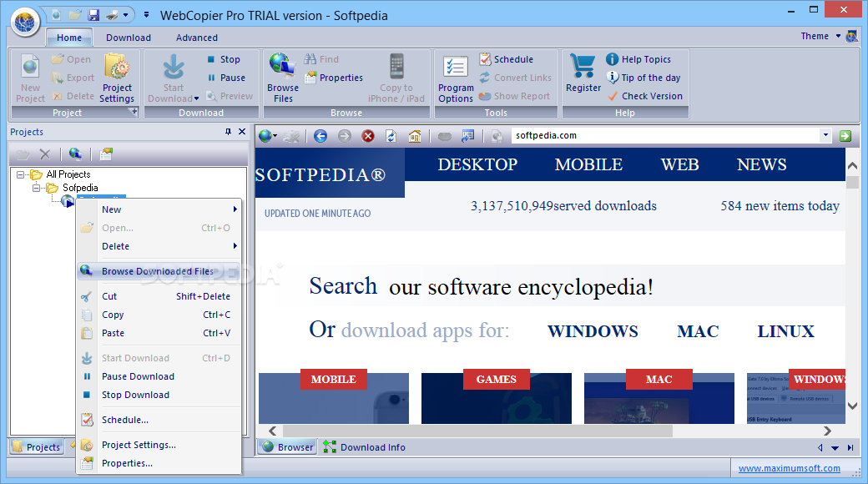Click the DESKTOP link on Softpedia page
This screenshot has height=484, width=868.
477,164
